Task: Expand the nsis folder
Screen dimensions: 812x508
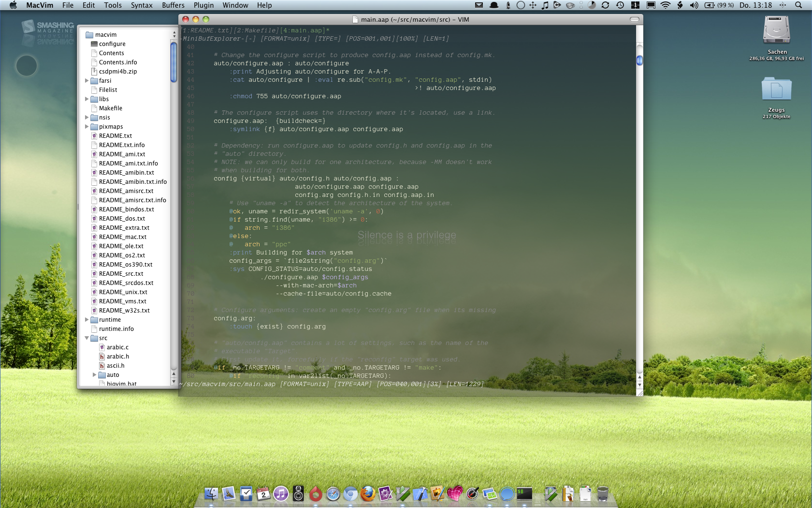Action: [87, 118]
